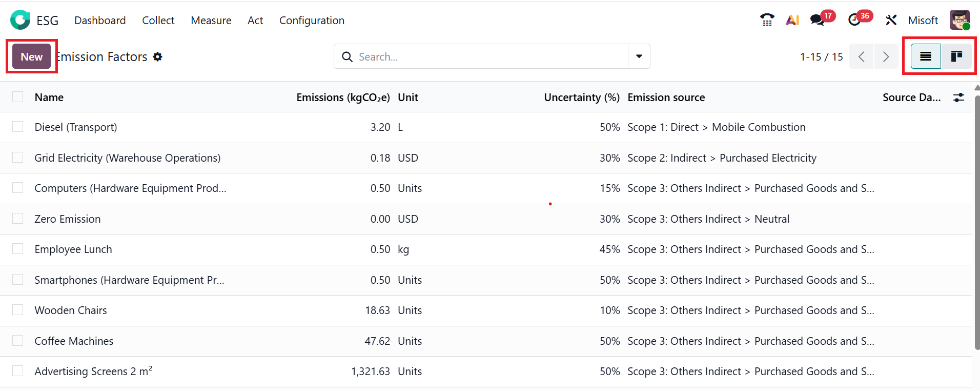This screenshot has width=980, height=391.
Task: Go to the next page arrow
Action: [x=886, y=56]
